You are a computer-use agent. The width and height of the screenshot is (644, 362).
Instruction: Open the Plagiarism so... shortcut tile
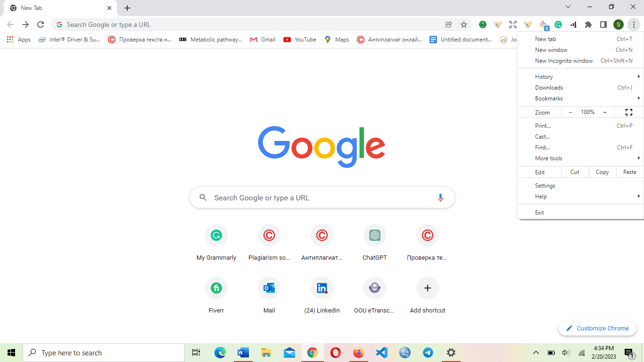coord(269,243)
